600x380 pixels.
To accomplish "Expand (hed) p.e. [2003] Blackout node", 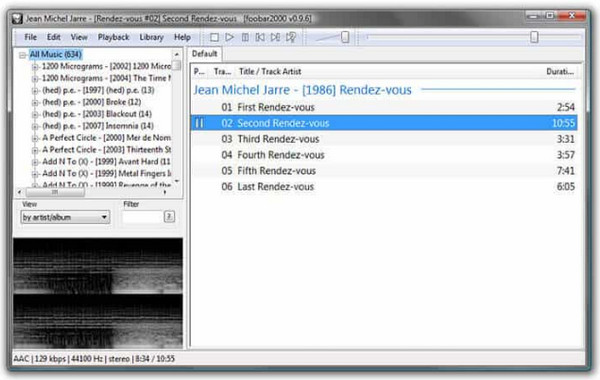I will 35,114.
